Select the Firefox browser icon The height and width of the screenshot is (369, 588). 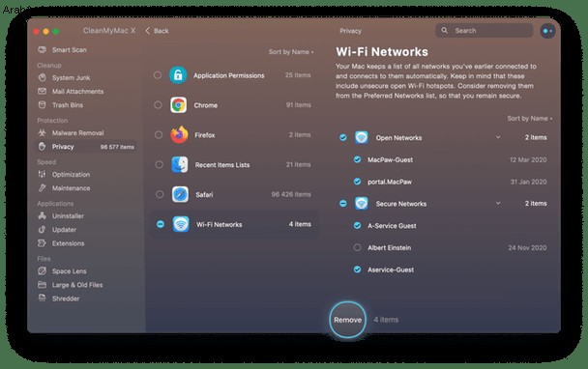click(179, 135)
